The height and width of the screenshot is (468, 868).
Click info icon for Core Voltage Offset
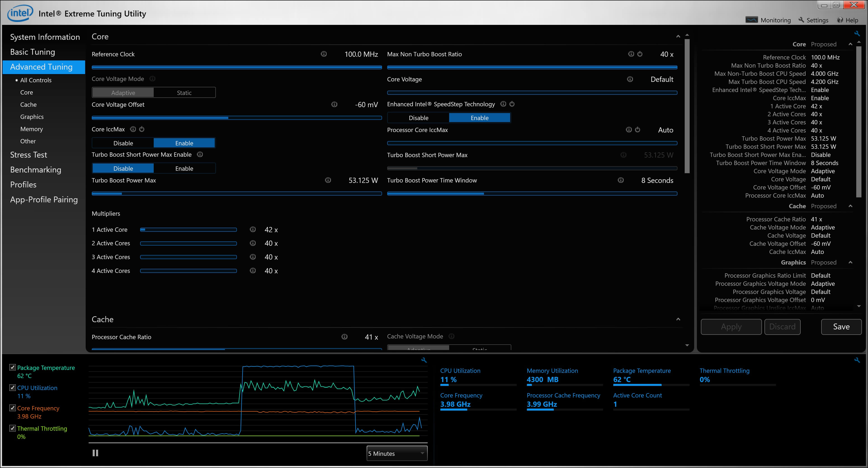(334, 104)
